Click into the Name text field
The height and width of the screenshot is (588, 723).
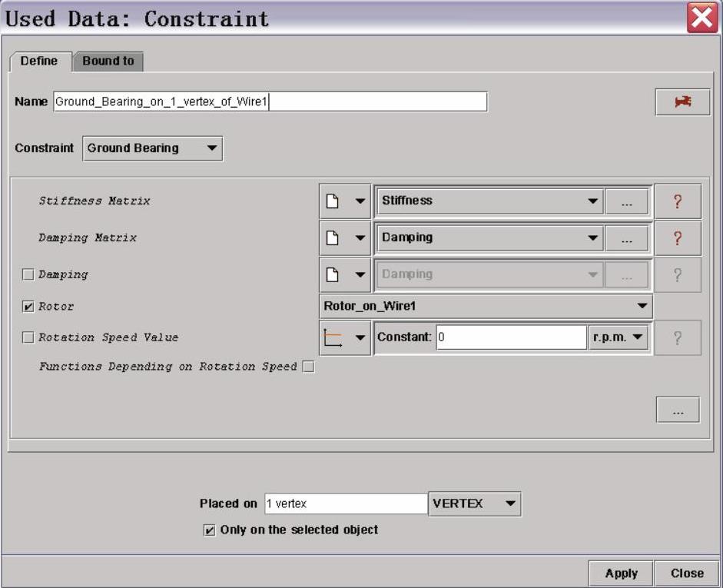click(269, 102)
